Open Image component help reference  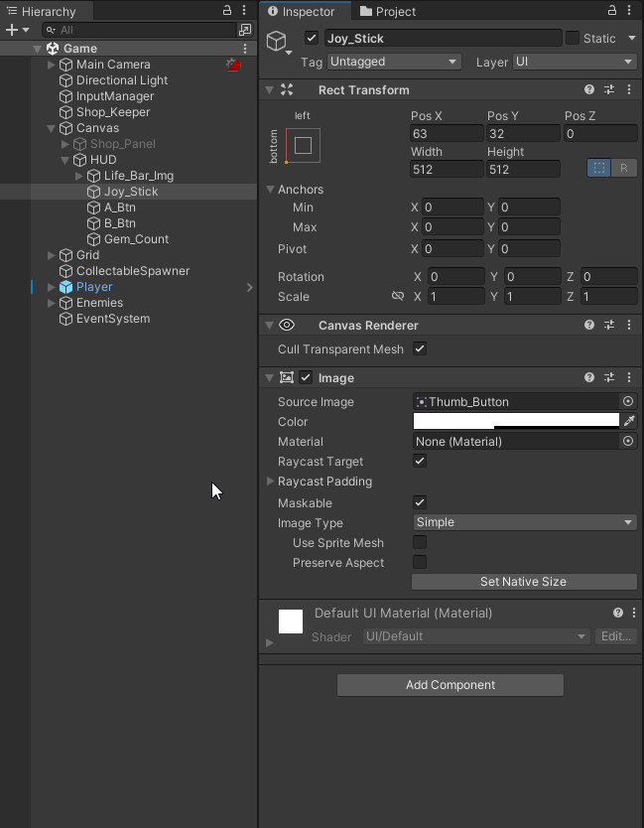coord(589,377)
